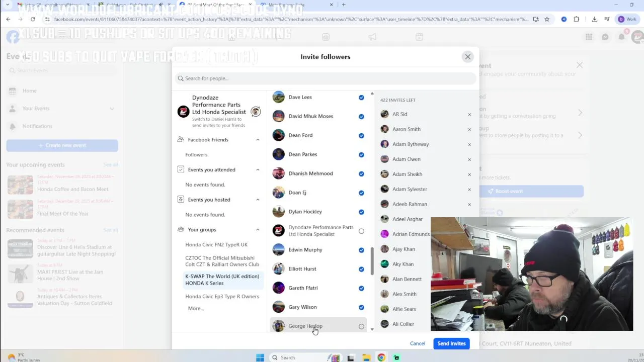Go back in the browser
The height and width of the screenshot is (362, 644).
(8, 19)
